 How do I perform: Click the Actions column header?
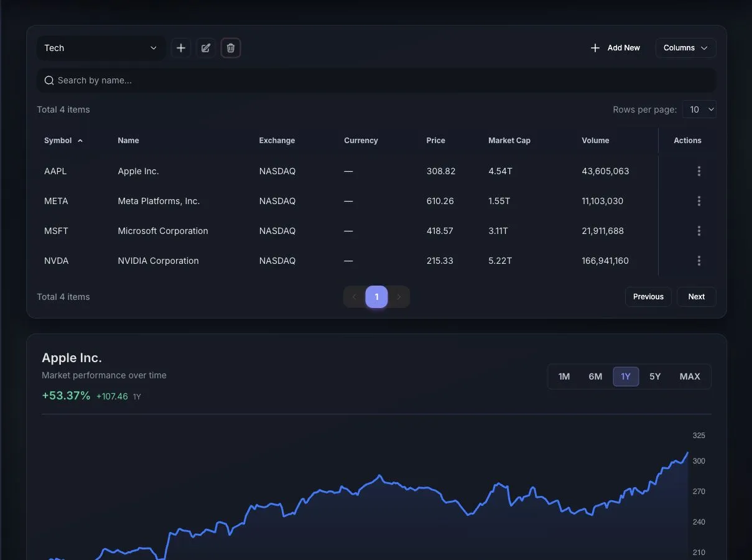(x=687, y=141)
